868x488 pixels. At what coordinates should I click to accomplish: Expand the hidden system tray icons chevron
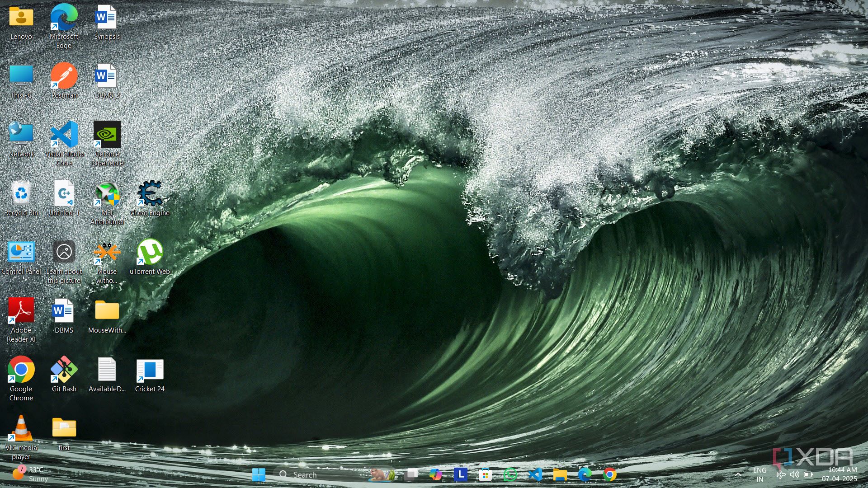tap(738, 474)
